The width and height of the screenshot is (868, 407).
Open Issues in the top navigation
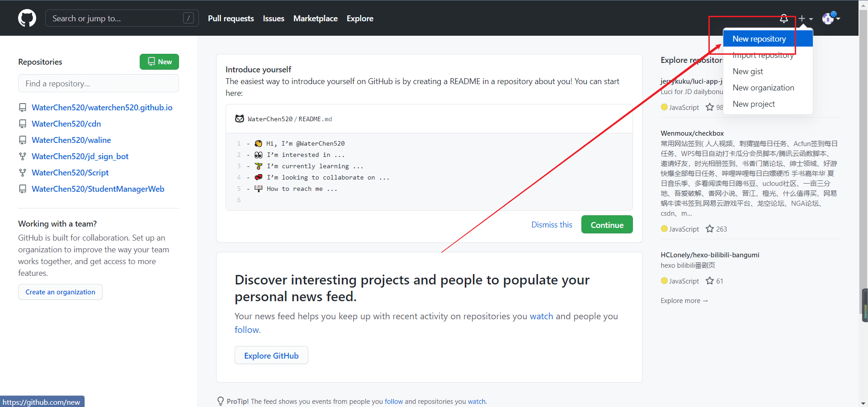click(274, 19)
